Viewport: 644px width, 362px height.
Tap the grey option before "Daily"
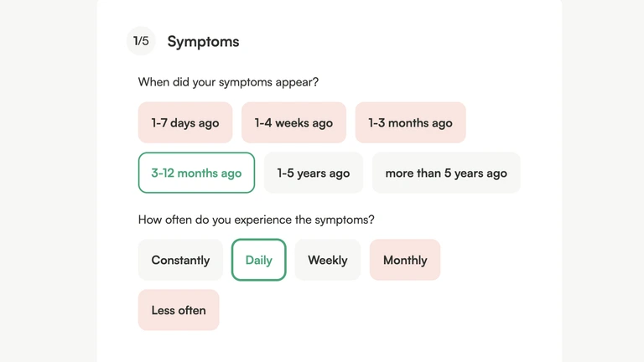(180, 260)
